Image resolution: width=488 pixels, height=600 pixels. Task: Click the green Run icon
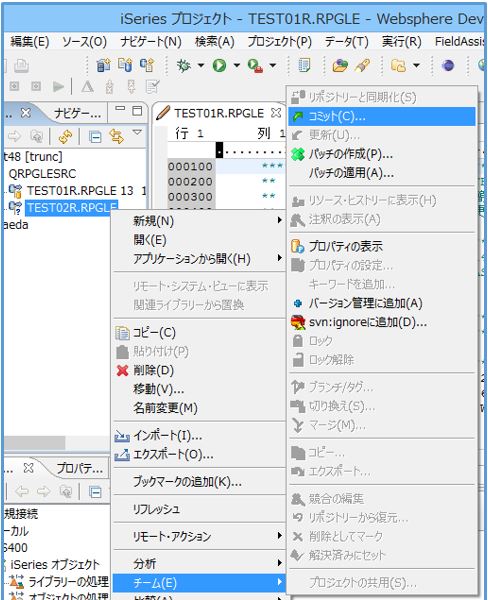tap(219, 65)
